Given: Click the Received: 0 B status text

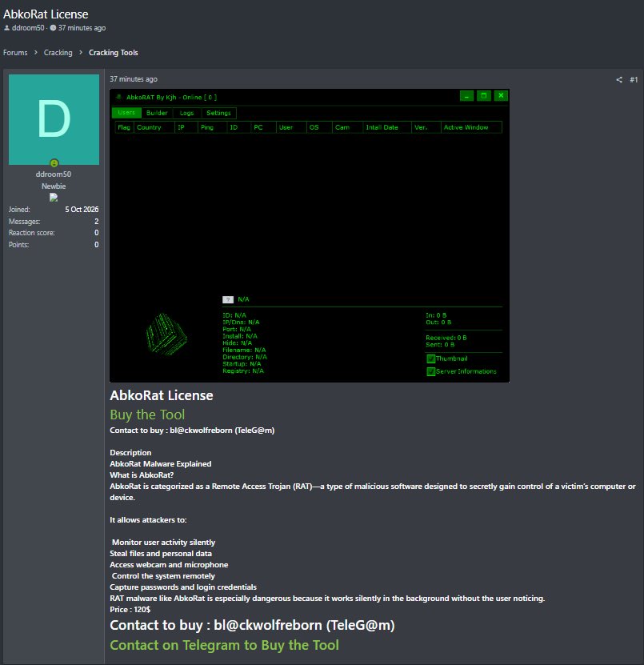Looking at the screenshot, I should pos(446,338).
